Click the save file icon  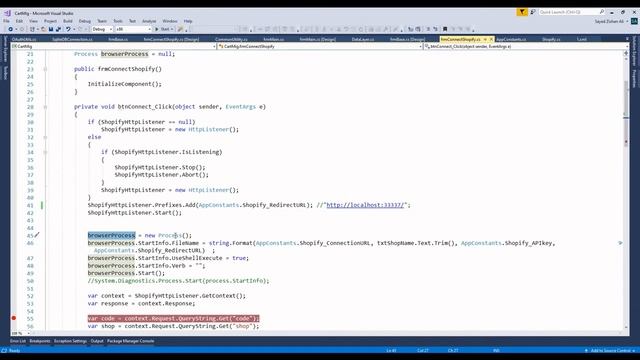51,29
